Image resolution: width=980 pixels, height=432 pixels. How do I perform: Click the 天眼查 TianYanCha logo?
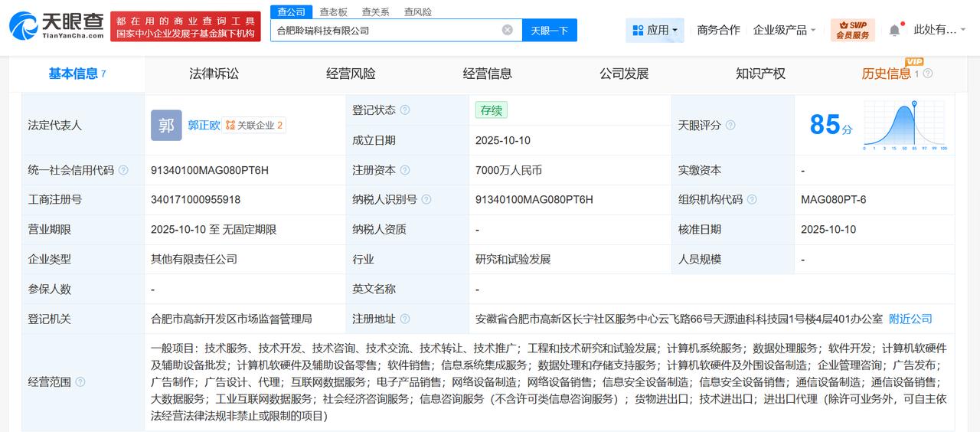coord(57,25)
